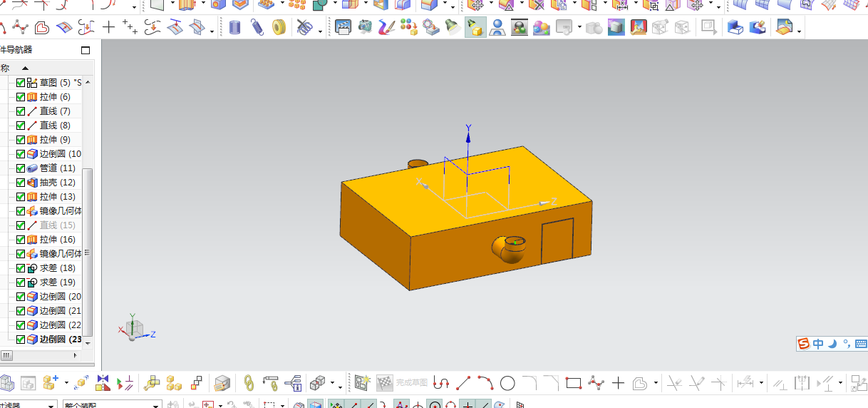Select the closed heart-shaped curve icon

(41, 28)
